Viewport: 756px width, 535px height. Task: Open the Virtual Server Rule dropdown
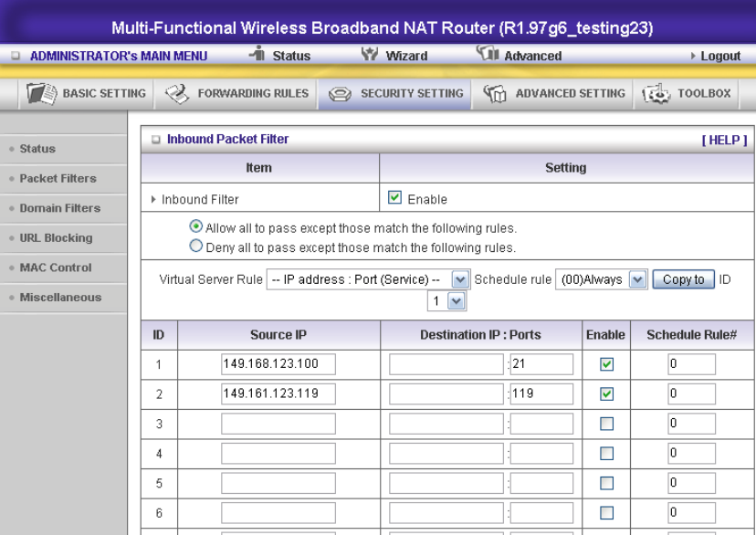(x=460, y=280)
